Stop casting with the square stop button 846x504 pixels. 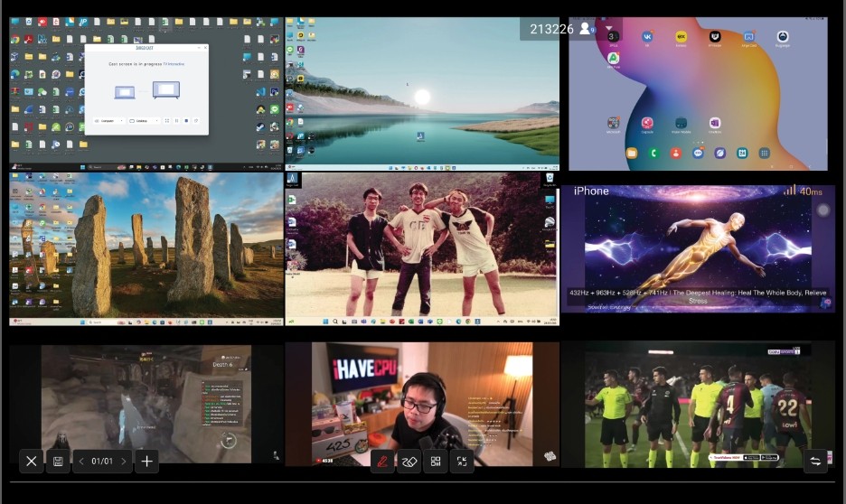click(186, 120)
